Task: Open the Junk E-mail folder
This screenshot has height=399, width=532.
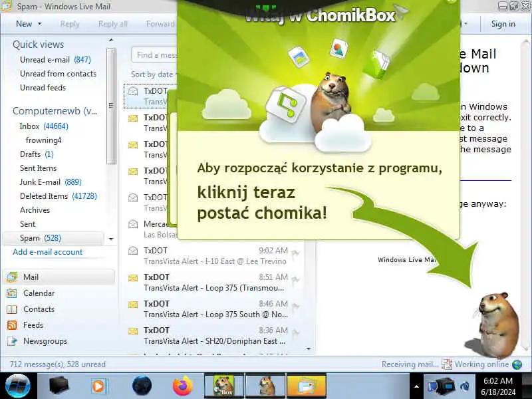Action: point(51,182)
